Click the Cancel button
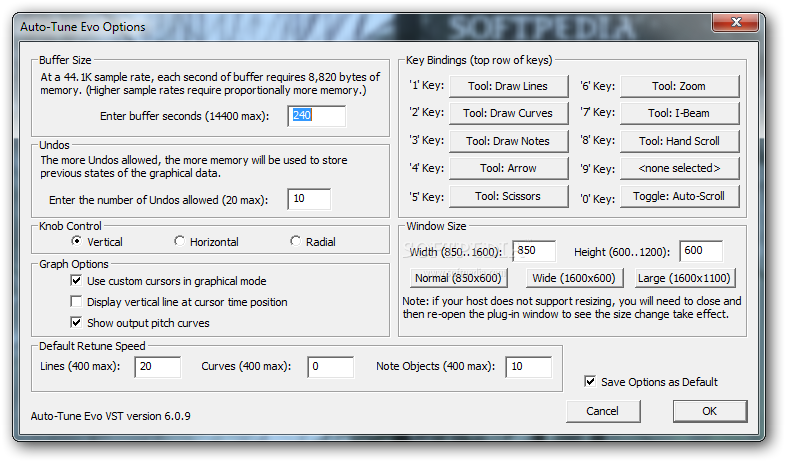Image resolution: width=786 pixels, height=462 pixels. pos(603,411)
